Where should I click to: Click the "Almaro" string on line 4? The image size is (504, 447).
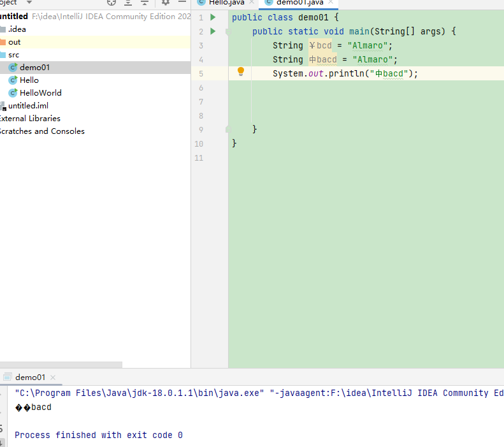click(373, 59)
